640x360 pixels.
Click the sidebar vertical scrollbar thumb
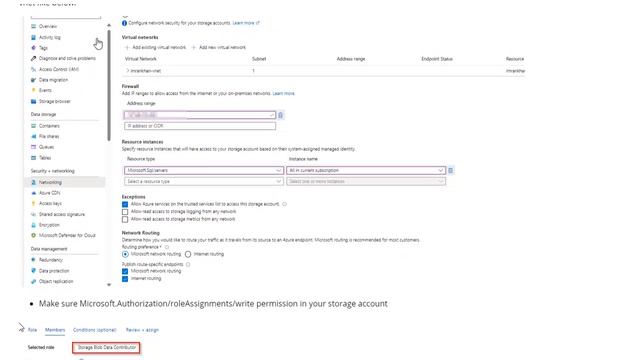109,86
